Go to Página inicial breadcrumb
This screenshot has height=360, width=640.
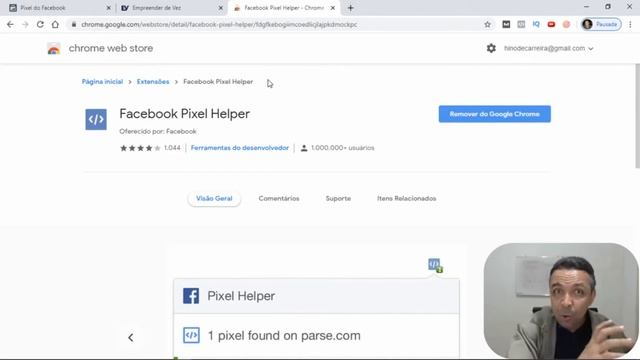102,82
